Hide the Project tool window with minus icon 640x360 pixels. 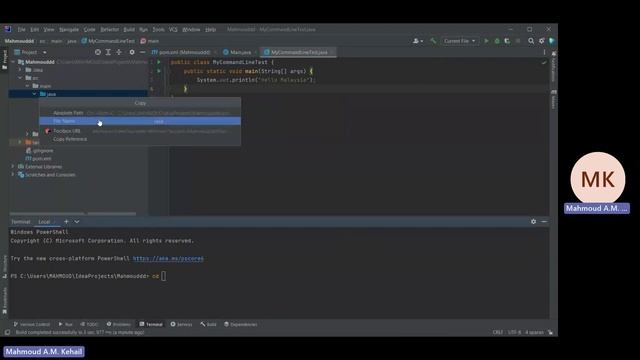click(x=142, y=52)
